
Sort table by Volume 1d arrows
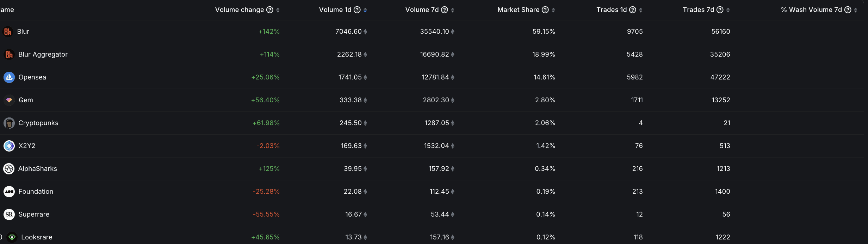(x=365, y=10)
